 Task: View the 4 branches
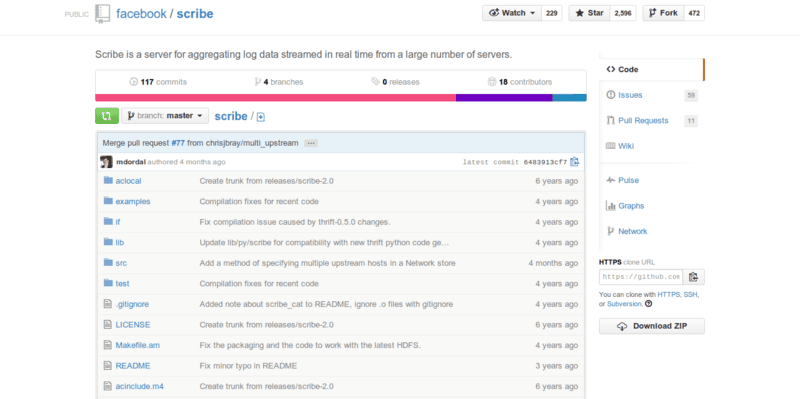pos(279,82)
